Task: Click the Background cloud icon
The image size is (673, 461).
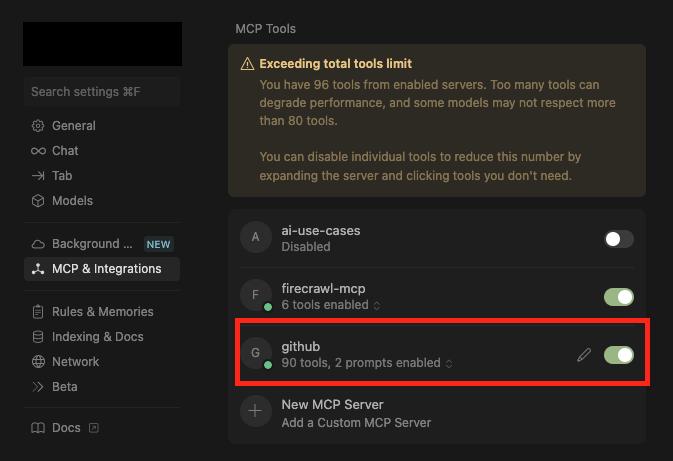Action: [38, 244]
